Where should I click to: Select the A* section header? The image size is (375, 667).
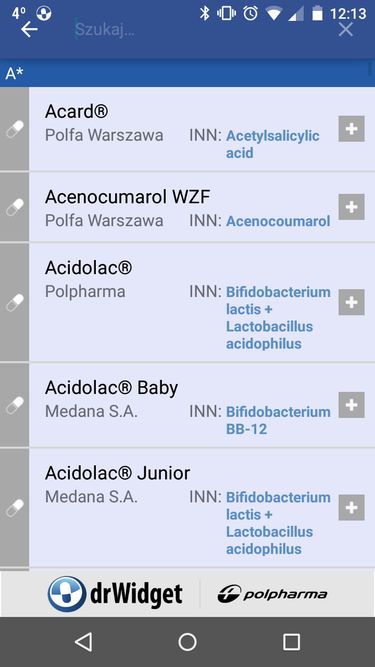tap(188, 73)
